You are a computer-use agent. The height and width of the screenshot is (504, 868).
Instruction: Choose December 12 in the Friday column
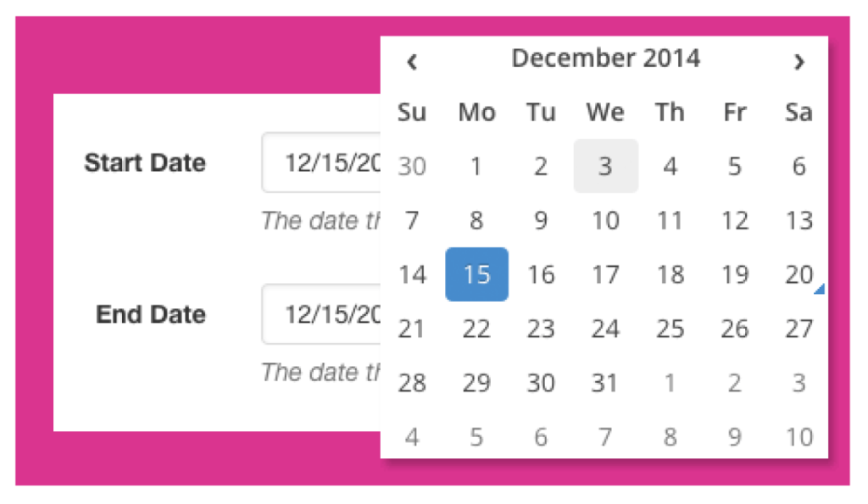[734, 220]
